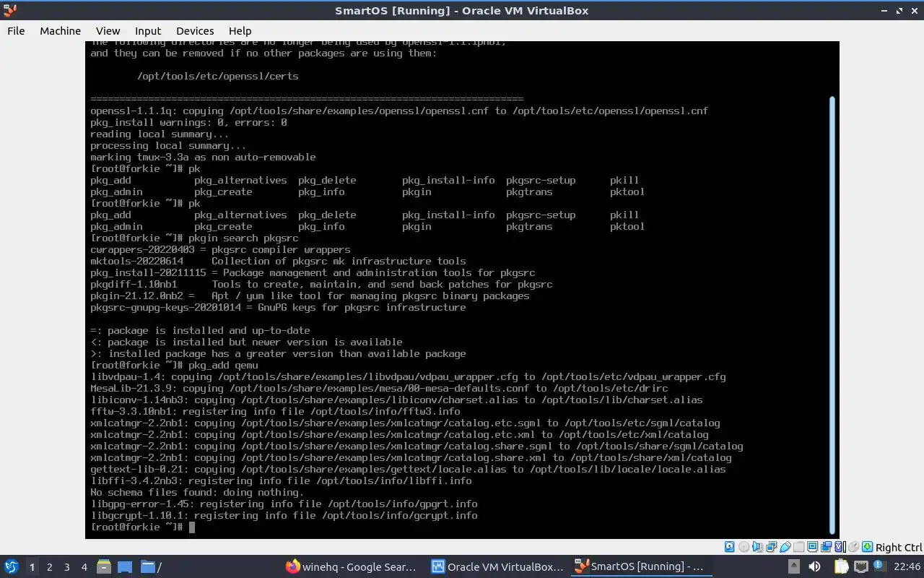Click the optical drive status indicator
Viewport: 924px width, 578px height.
click(x=744, y=547)
